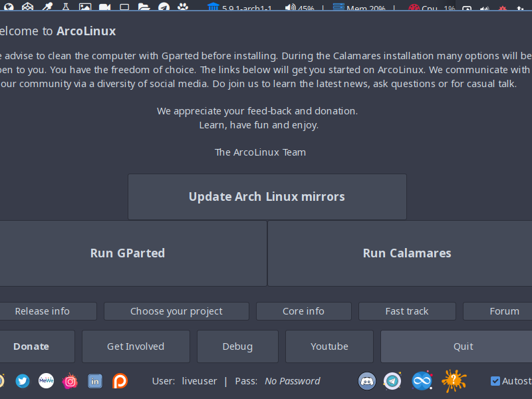Click the 3D cube icon in top bar
This screenshot has height=399, width=532.
[x=27, y=6]
